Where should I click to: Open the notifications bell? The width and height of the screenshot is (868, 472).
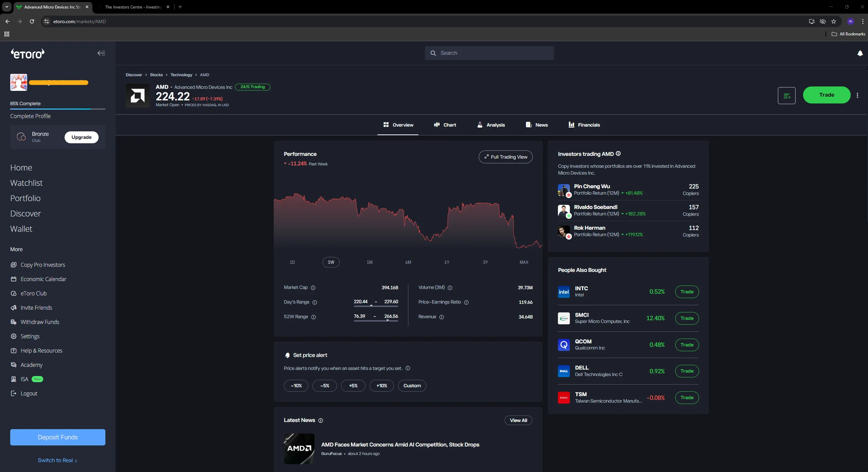click(860, 53)
